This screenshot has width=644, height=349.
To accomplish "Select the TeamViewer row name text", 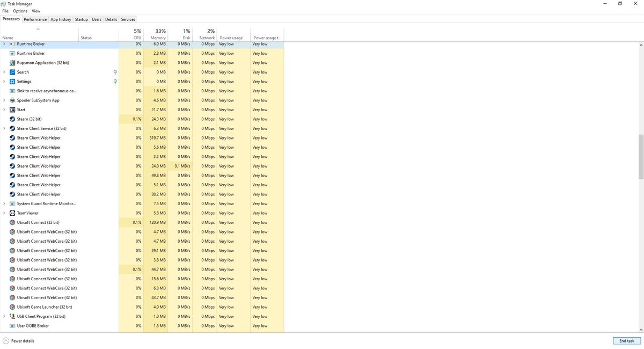I will [28, 213].
